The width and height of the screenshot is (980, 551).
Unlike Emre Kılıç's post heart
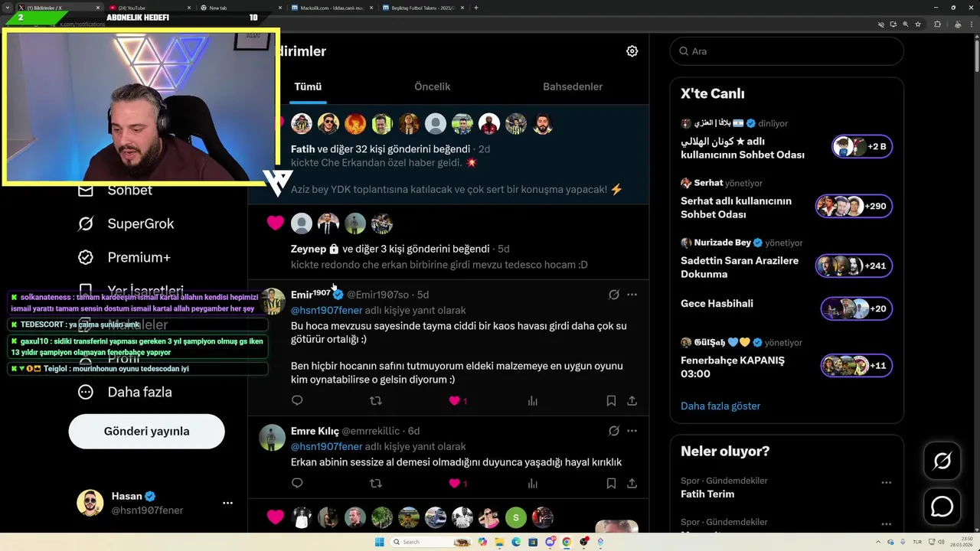coord(454,483)
